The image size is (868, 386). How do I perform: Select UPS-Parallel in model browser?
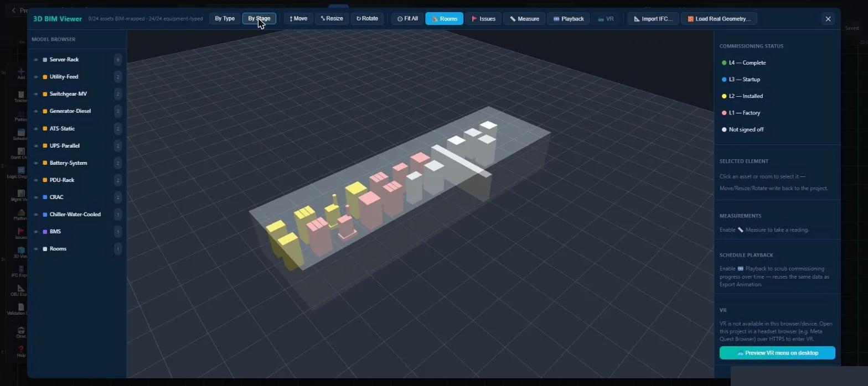(x=64, y=146)
